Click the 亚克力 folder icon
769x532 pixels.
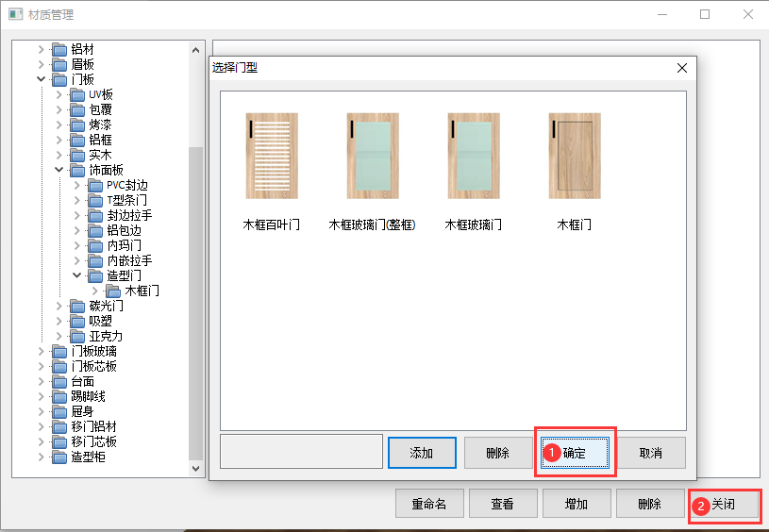tap(77, 337)
